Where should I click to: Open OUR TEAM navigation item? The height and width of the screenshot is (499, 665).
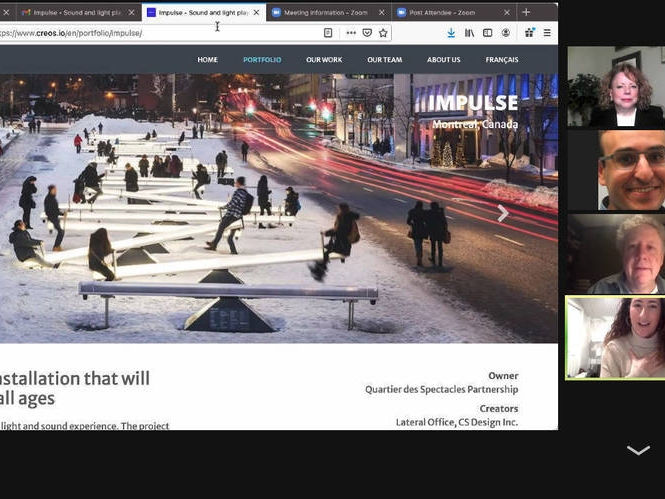[x=385, y=60]
